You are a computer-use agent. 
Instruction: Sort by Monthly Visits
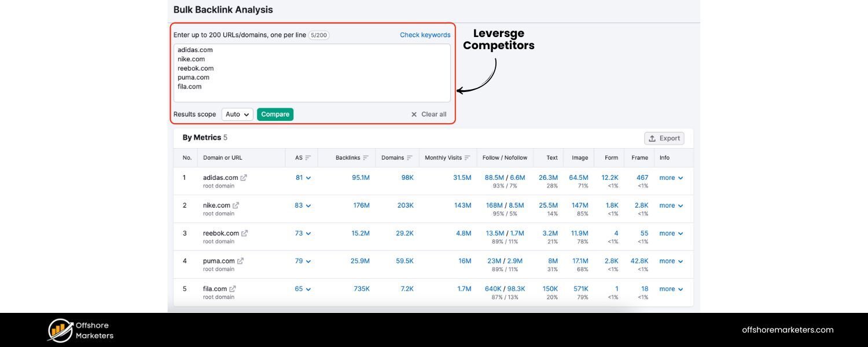468,157
